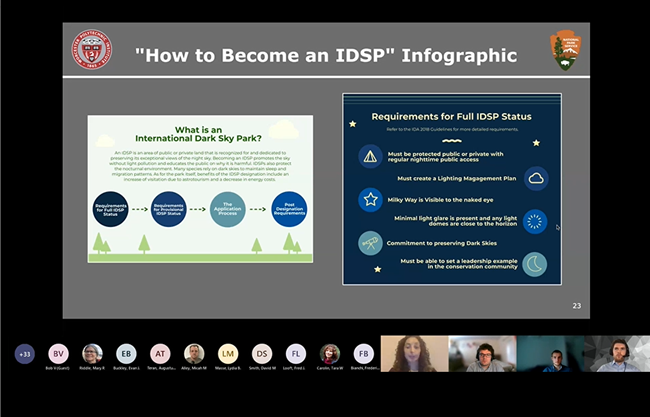Click the tent icon in requirements list

point(369,156)
